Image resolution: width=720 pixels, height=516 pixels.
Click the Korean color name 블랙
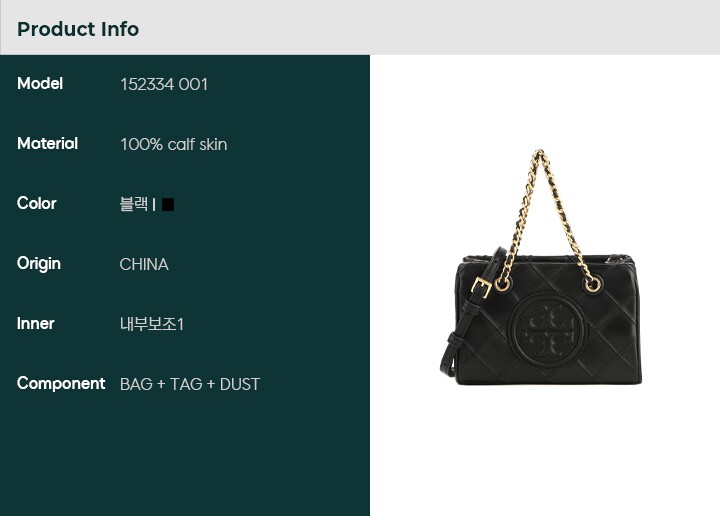[x=134, y=204]
